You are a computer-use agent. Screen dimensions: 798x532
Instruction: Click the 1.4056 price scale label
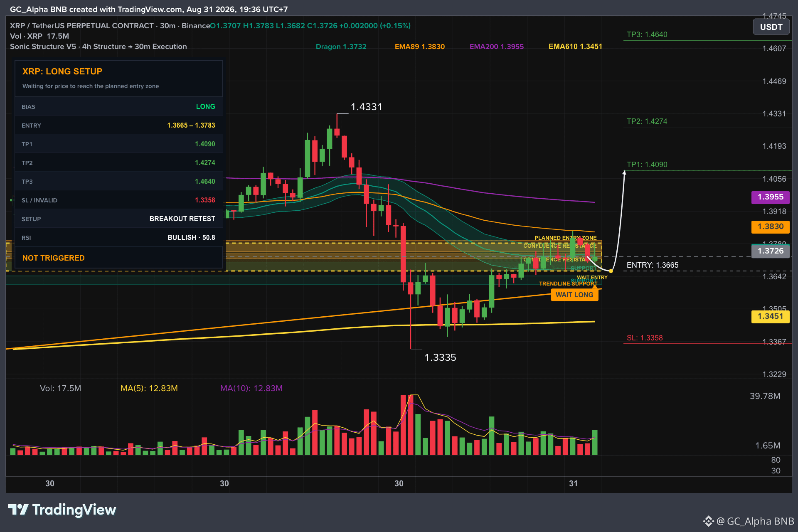click(774, 179)
